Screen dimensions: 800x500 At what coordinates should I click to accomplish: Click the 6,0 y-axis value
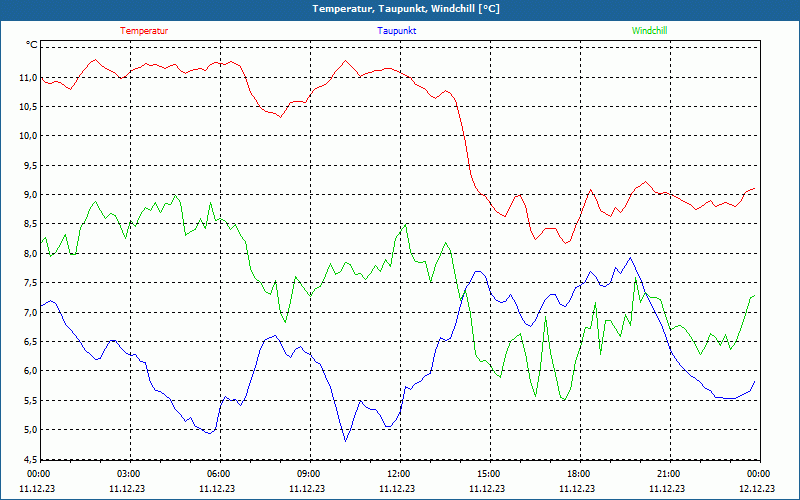coord(30,371)
